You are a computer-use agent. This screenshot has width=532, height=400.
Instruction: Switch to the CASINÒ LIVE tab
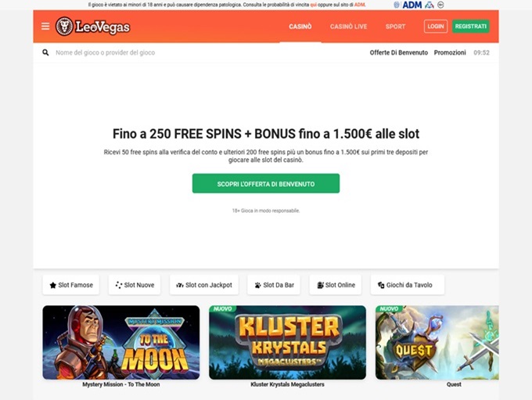(348, 27)
